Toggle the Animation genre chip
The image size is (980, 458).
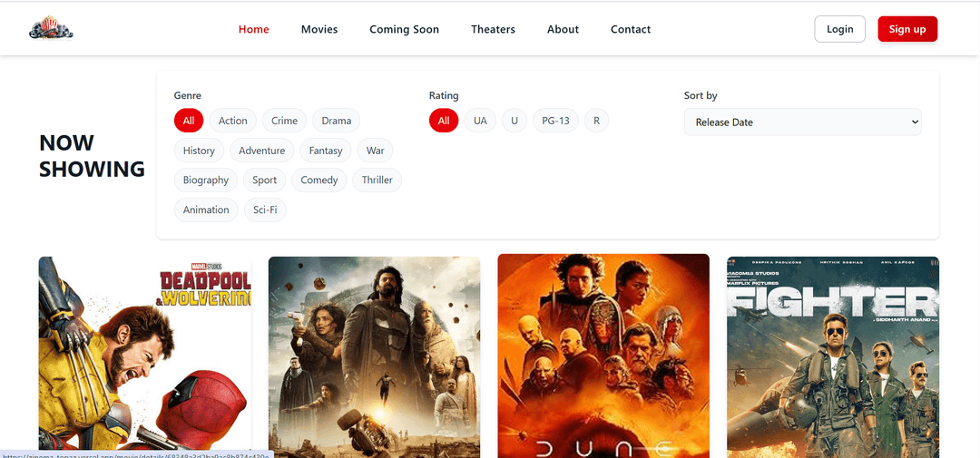pyautogui.click(x=206, y=210)
